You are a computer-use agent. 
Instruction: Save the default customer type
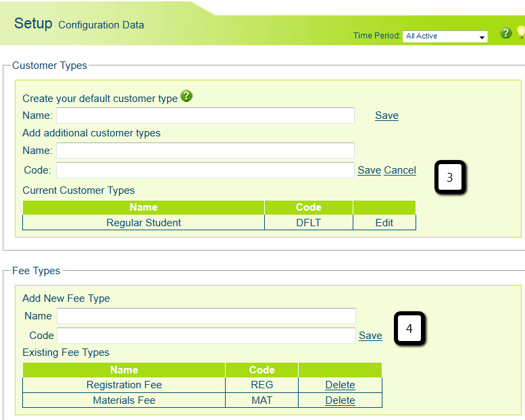(386, 115)
